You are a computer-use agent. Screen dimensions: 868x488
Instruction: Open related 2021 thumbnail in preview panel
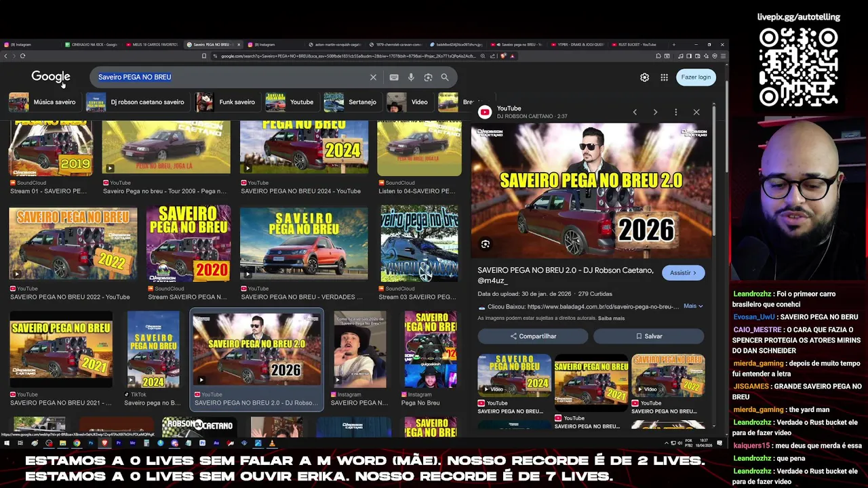pyautogui.click(x=591, y=383)
